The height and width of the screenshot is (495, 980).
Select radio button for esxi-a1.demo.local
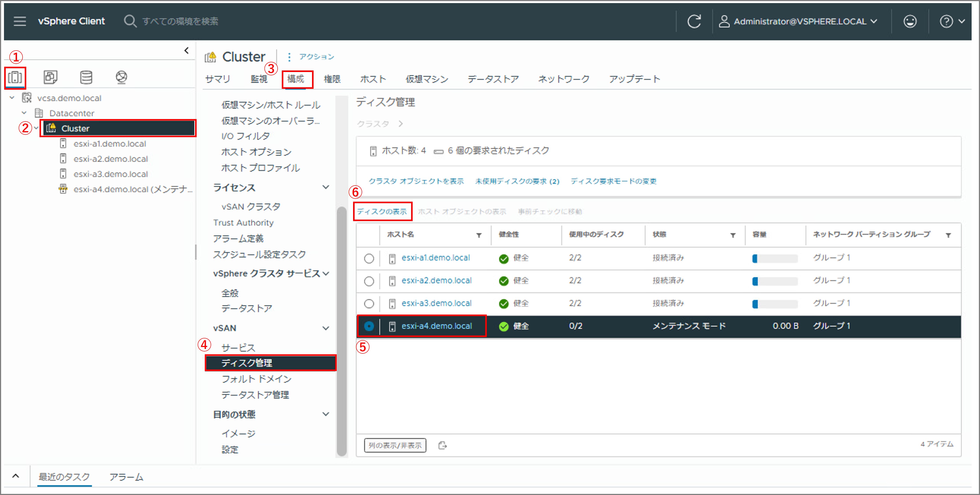click(x=369, y=258)
